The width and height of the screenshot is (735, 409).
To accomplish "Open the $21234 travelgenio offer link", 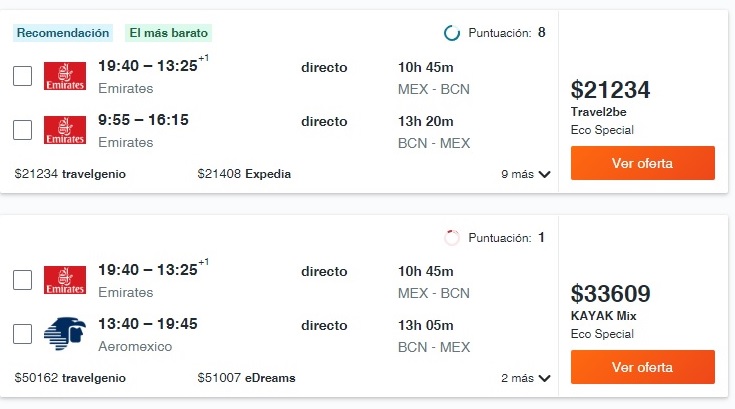I will point(70,174).
